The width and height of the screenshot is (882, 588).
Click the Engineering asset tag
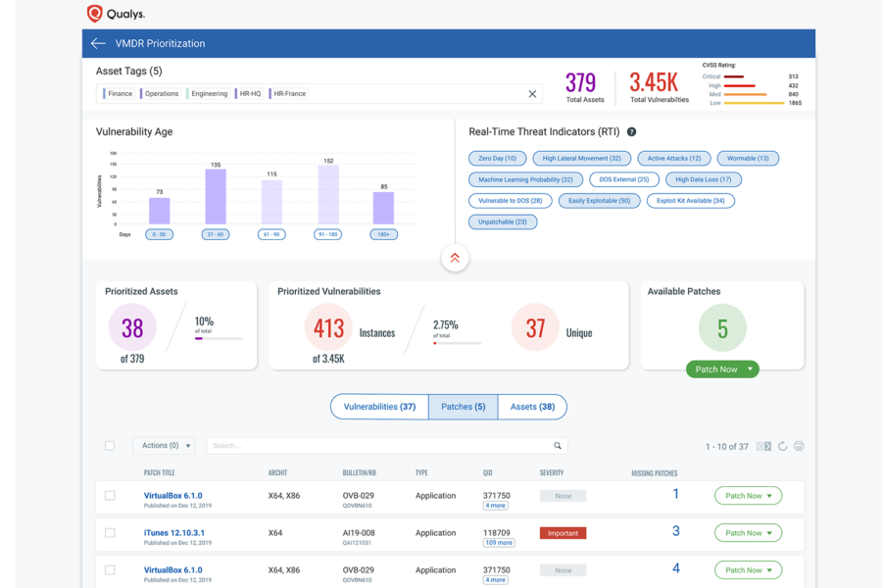pos(208,94)
